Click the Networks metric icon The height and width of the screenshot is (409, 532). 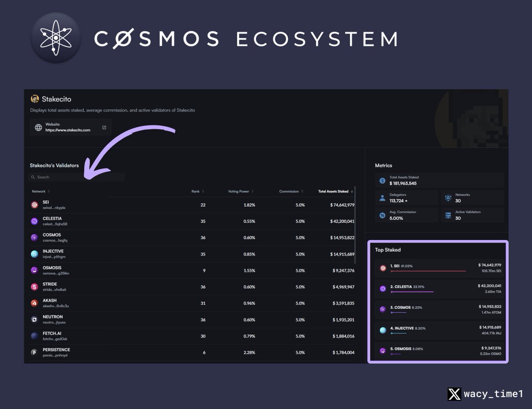[x=448, y=198]
